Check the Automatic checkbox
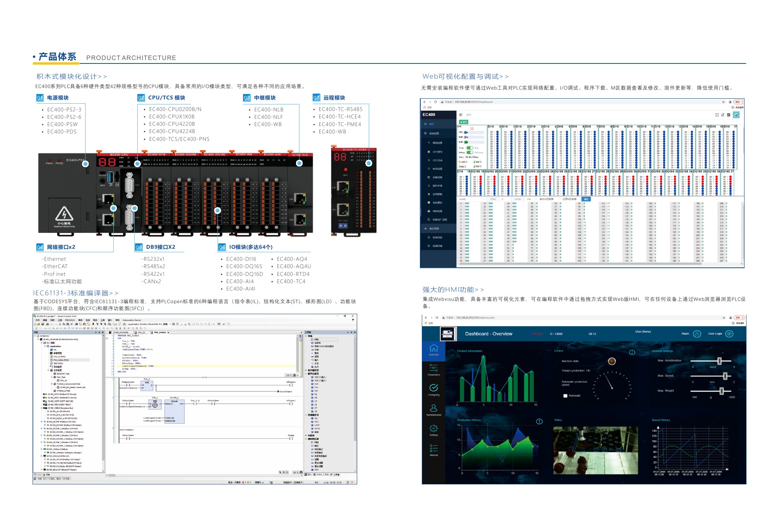 click(x=565, y=396)
